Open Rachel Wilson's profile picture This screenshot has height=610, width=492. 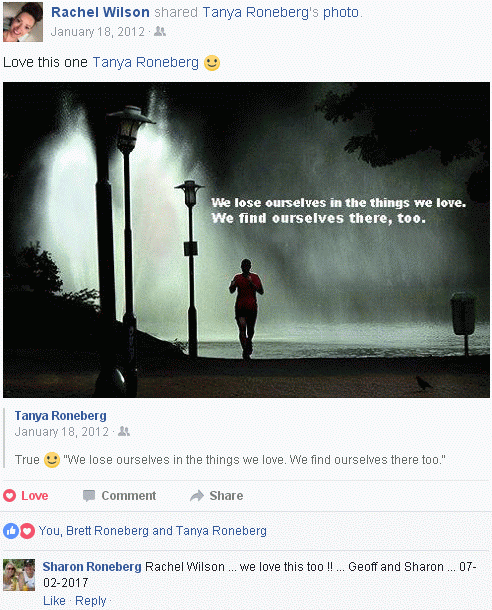[x=23, y=22]
